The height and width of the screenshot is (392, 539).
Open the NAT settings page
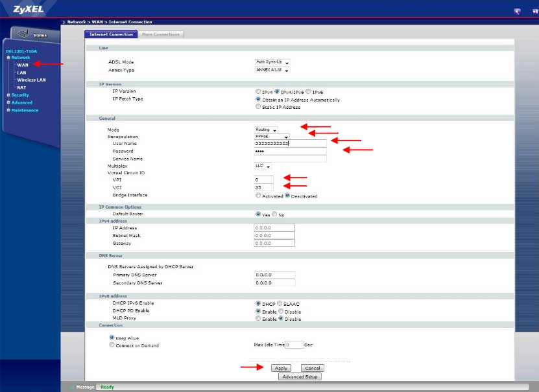point(21,87)
